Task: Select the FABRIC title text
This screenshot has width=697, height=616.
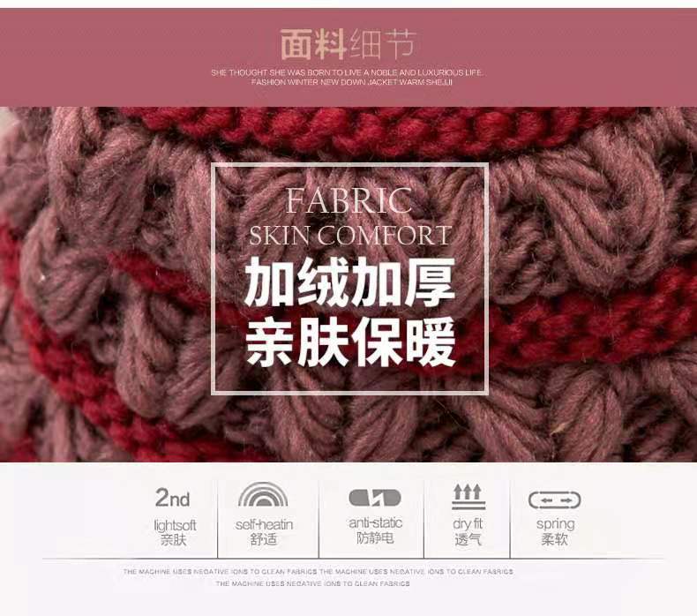Action: 349,201
